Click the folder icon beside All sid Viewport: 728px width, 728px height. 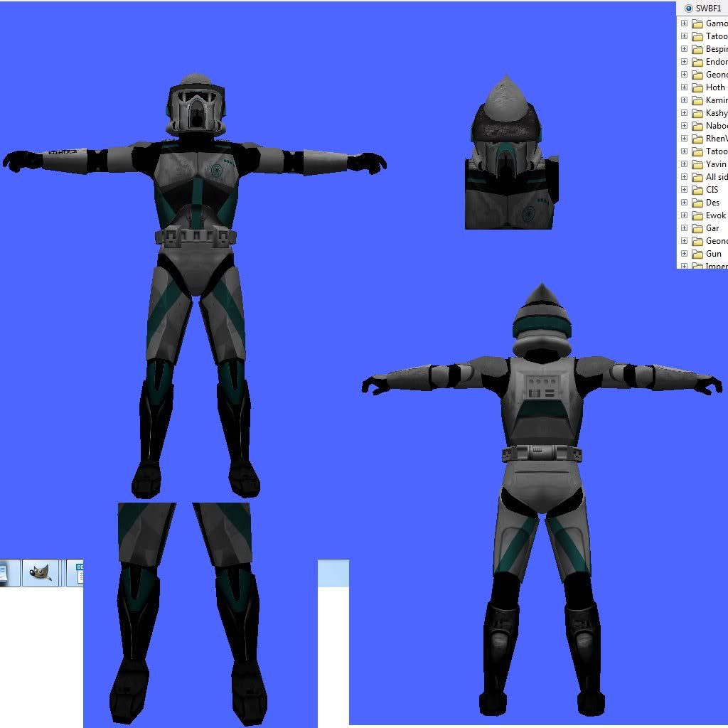[x=697, y=177]
